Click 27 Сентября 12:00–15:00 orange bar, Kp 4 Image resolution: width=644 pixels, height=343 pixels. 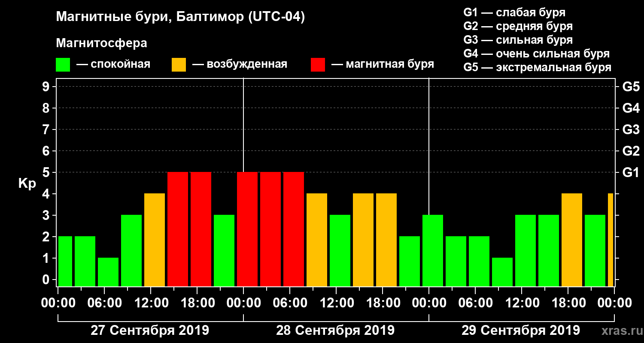point(155,240)
